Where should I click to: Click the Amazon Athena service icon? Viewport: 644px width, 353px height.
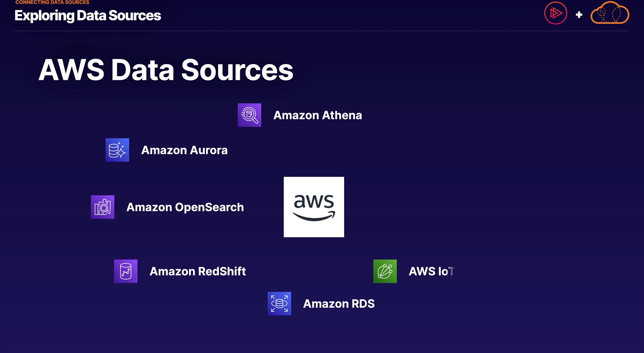[x=249, y=115]
